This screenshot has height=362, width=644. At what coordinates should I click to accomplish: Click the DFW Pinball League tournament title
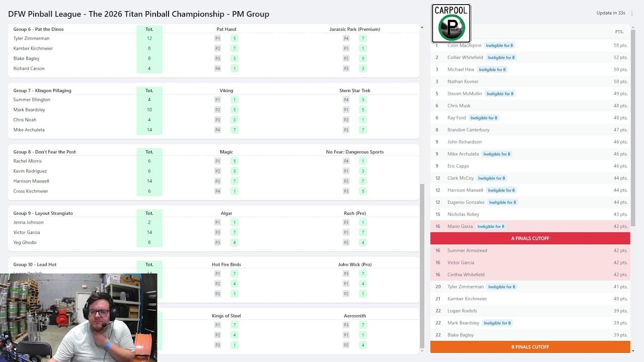click(x=139, y=14)
